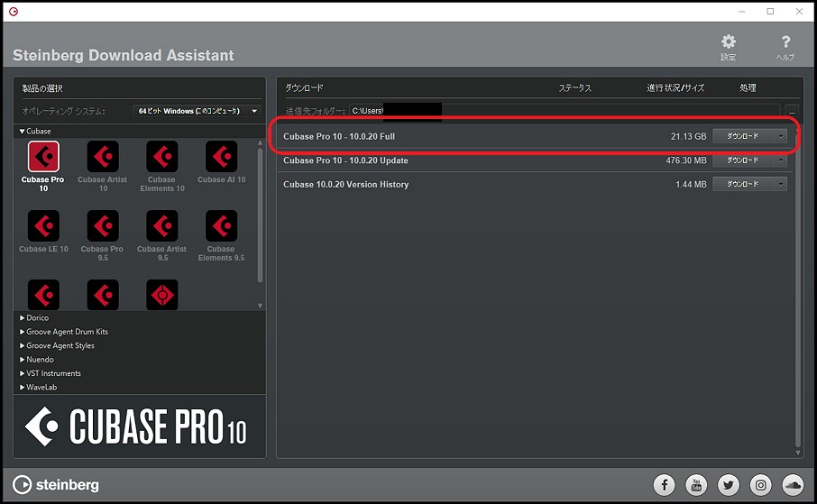817x504 pixels.
Task: Open Steinberg's Twitter icon
Action: click(x=729, y=485)
